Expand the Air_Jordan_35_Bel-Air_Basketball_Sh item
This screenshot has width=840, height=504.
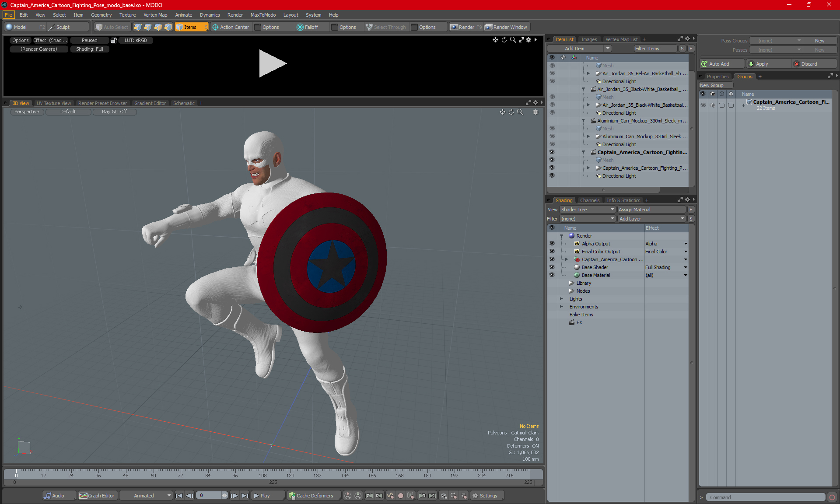[x=588, y=73]
